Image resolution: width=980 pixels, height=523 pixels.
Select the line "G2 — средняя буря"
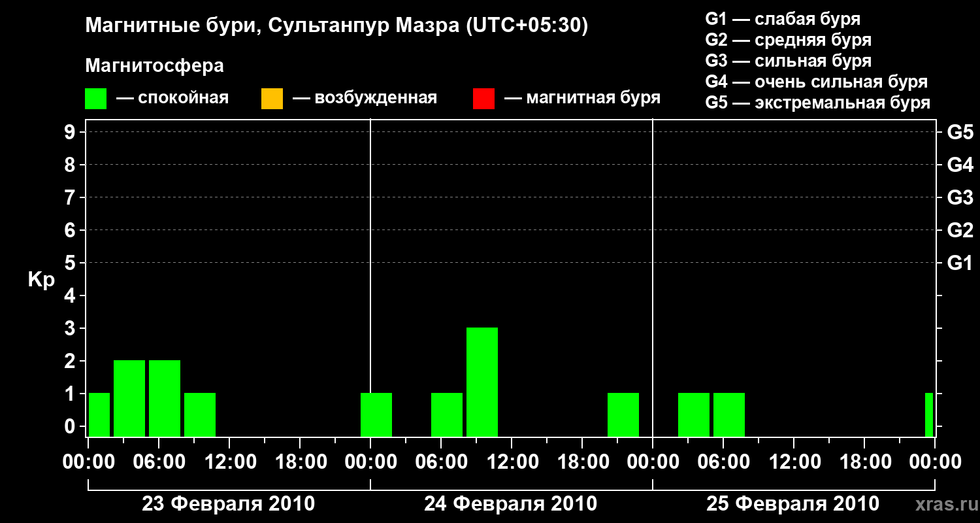pos(789,40)
